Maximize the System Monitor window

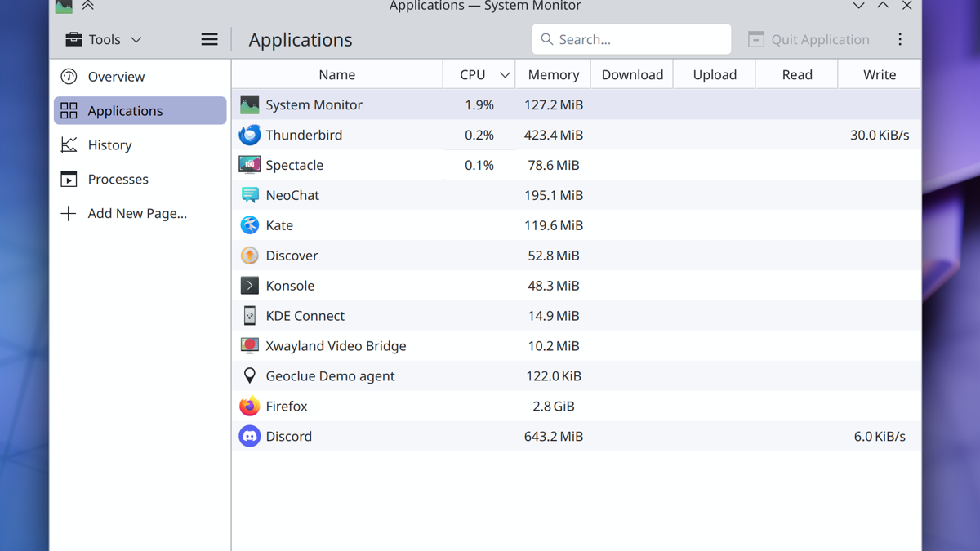click(883, 6)
